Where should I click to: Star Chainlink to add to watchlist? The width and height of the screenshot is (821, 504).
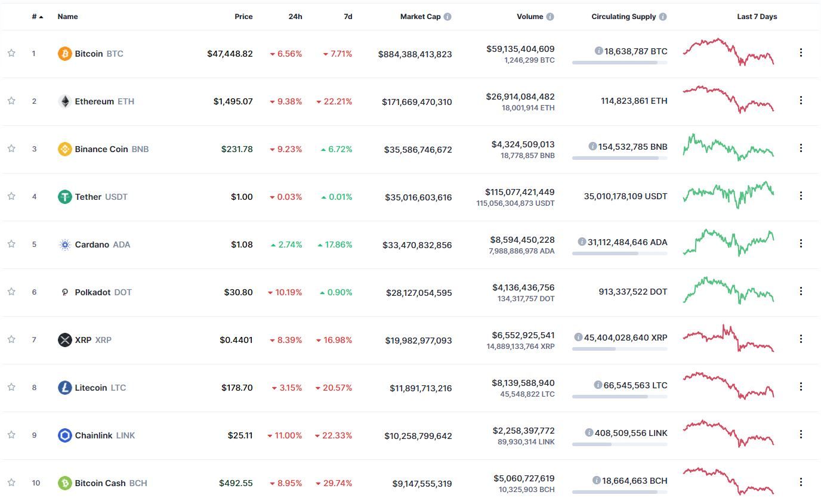coord(11,435)
